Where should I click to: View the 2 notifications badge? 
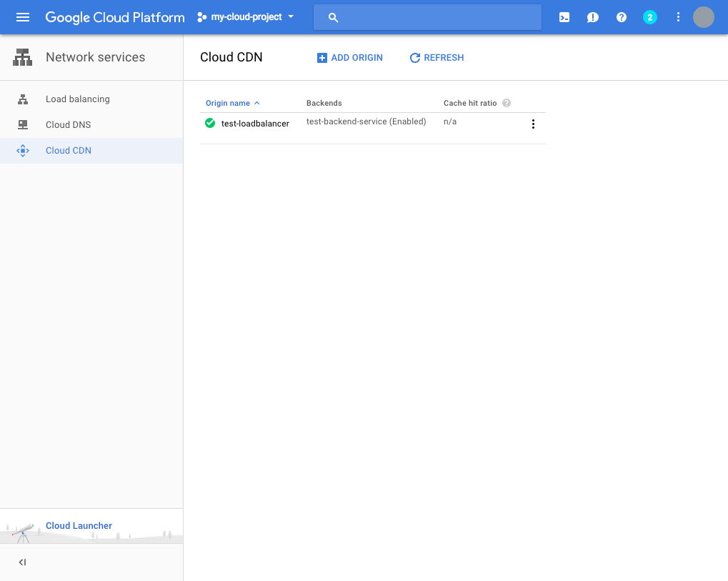coord(649,17)
